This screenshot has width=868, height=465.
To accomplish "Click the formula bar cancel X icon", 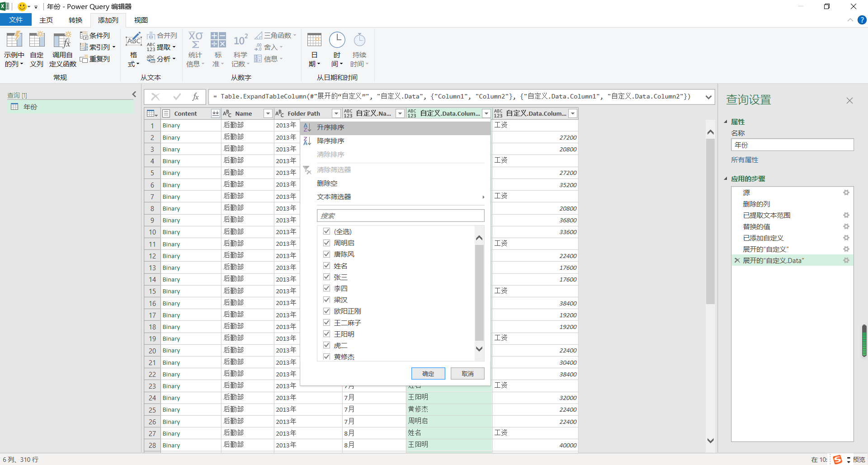I will 156,96.
